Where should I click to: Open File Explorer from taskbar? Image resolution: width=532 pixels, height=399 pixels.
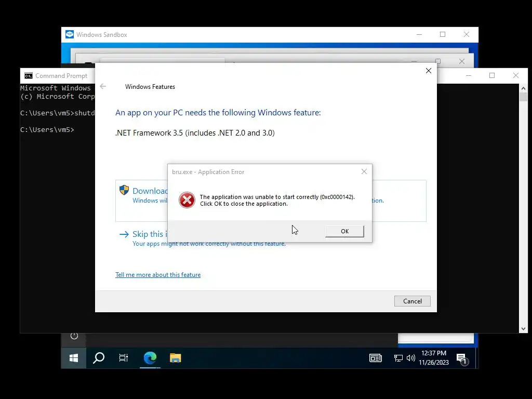click(176, 358)
